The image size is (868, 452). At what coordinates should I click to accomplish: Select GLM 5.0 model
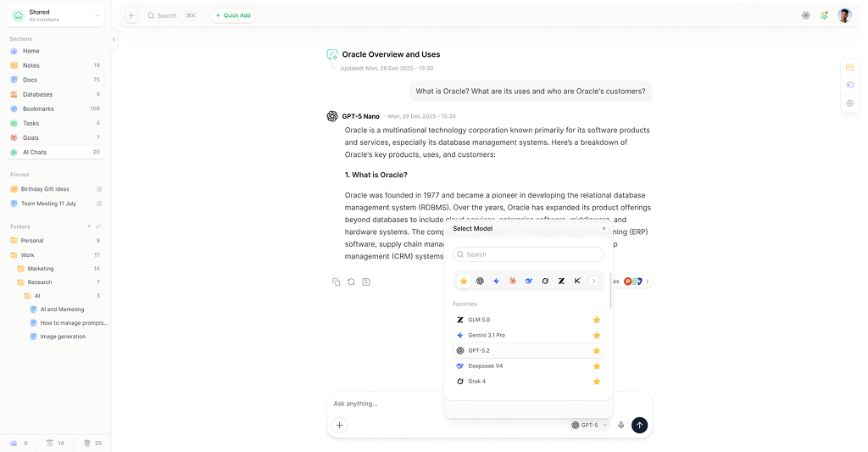click(x=528, y=321)
